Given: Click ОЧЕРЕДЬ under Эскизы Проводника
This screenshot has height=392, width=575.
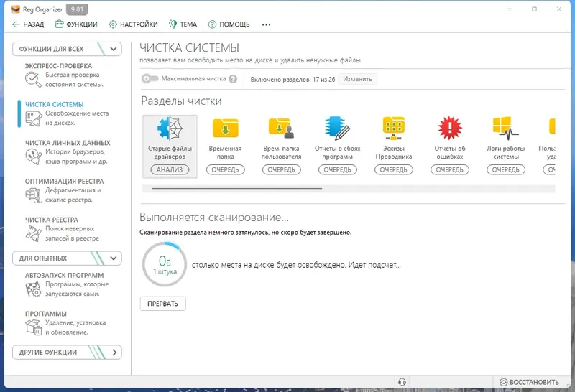Looking at the screenshot, I should tap(393, 169).
